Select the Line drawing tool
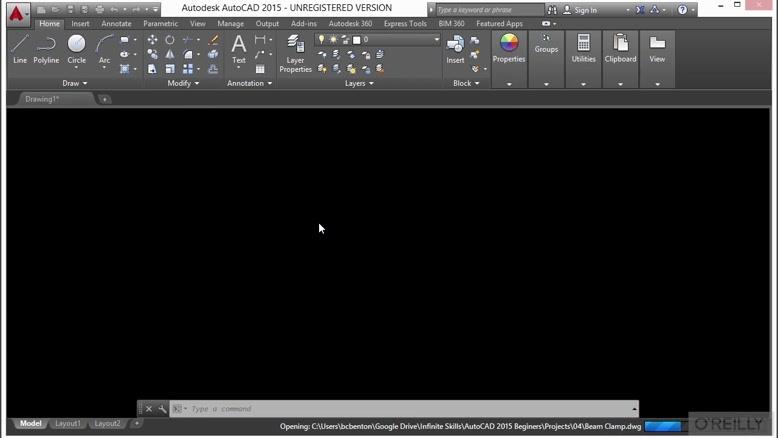This screenshot has width=778, height=438. coord(20,49)
